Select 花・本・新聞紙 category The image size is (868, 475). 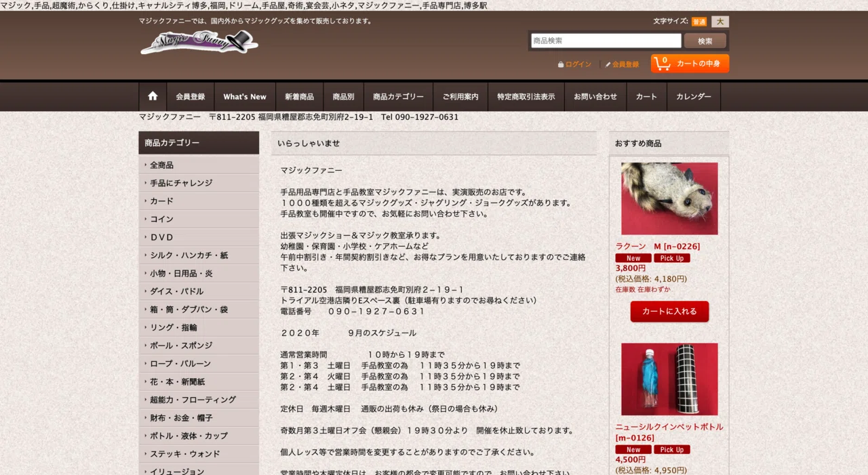click(x=199, y=381)
